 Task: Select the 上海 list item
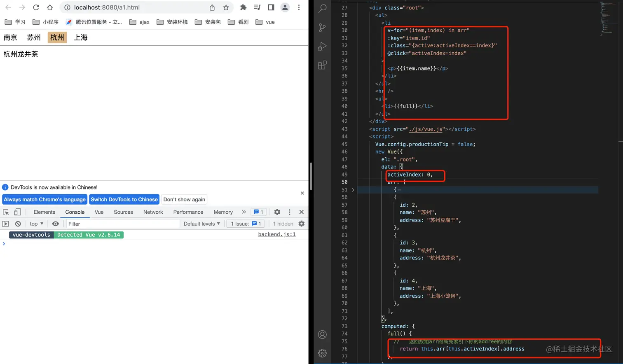pos(81,37)
